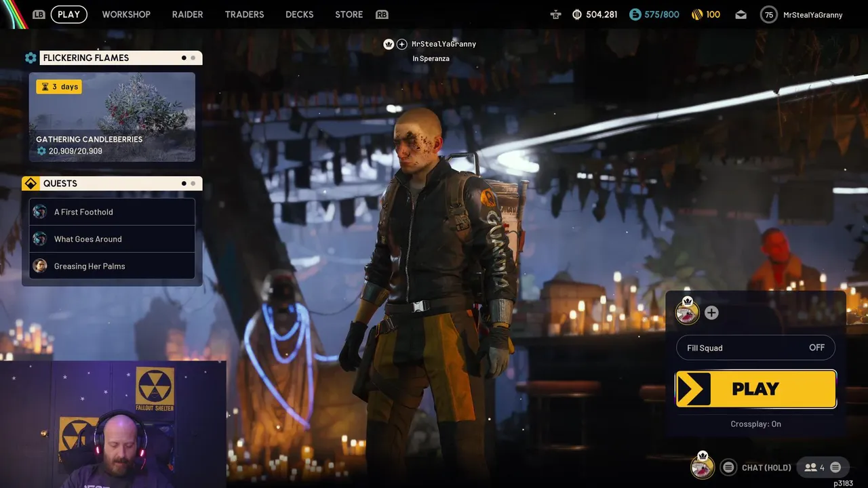The height and width of the screenshot is (488, 868).
Task: Click the RB bumper icon
Action: coord(382,14)
